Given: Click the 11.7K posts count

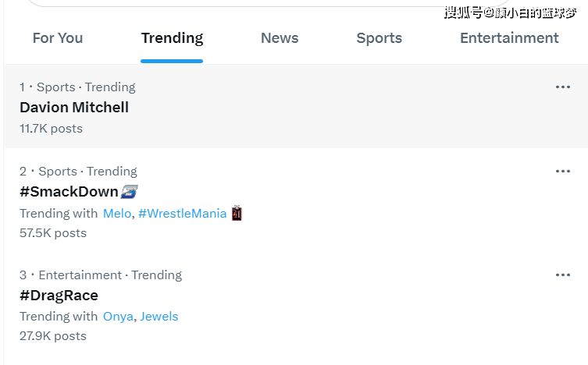Looking at the screenshot, I should click(x=51, y=129).
